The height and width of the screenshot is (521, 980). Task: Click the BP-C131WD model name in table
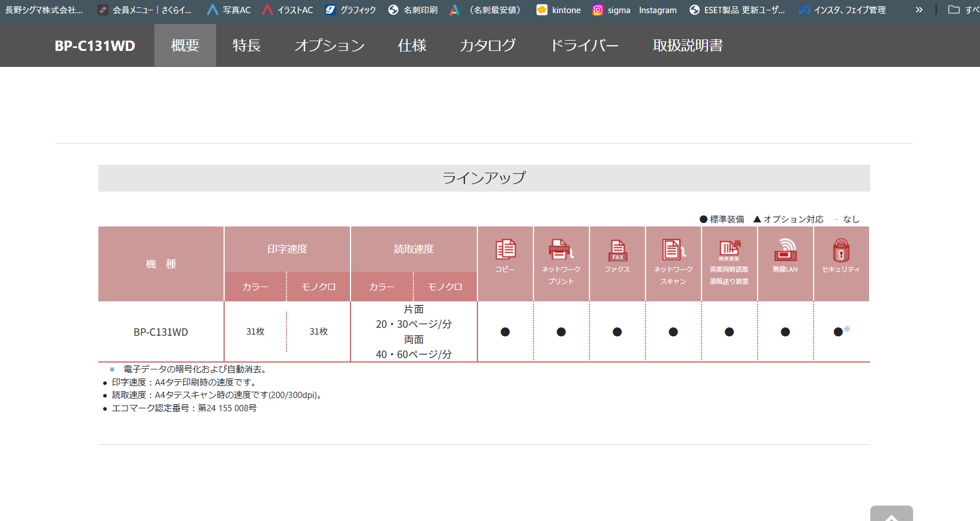pyautogui.click(x=161, y=332)
